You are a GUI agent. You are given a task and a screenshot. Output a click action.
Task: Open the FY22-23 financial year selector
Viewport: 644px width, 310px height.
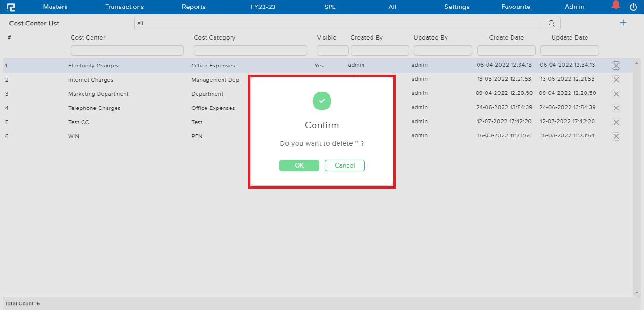click(263, 7)
